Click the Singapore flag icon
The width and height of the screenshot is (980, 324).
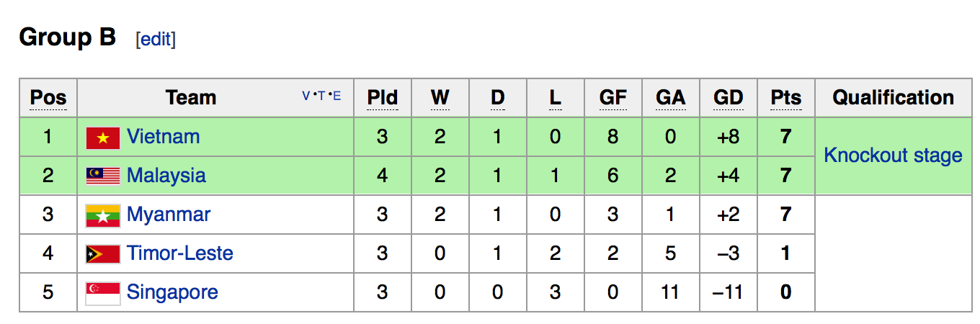(102, 292)
